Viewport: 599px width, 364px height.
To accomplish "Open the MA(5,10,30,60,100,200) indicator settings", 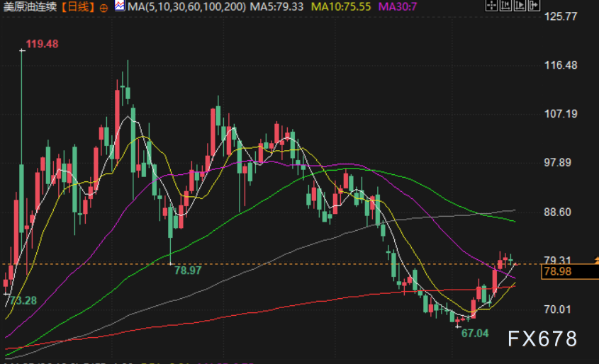I will click(x=187, y=7).
